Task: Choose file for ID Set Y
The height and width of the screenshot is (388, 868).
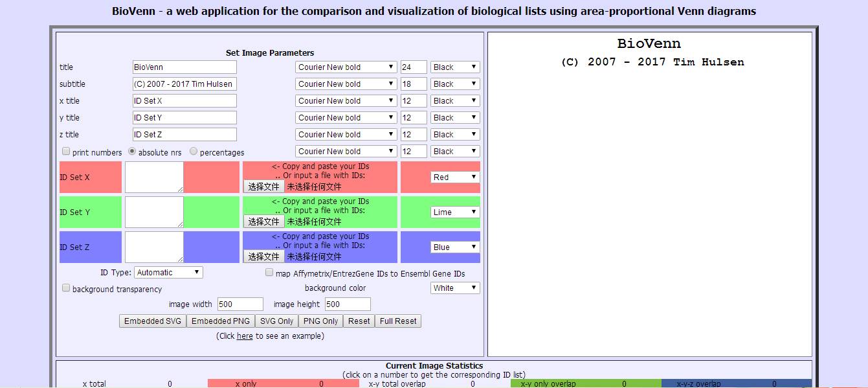Action: pyautogui.click(x=264, y=222)
